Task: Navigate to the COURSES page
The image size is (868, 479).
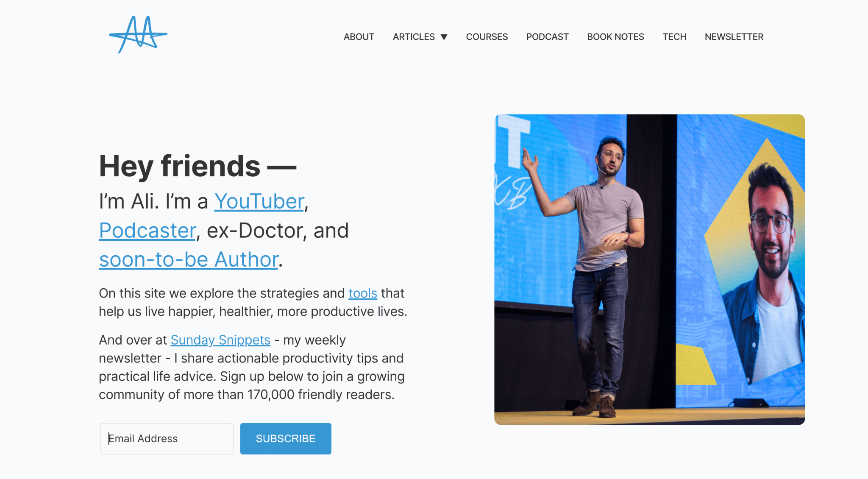Action: [487, 36]
